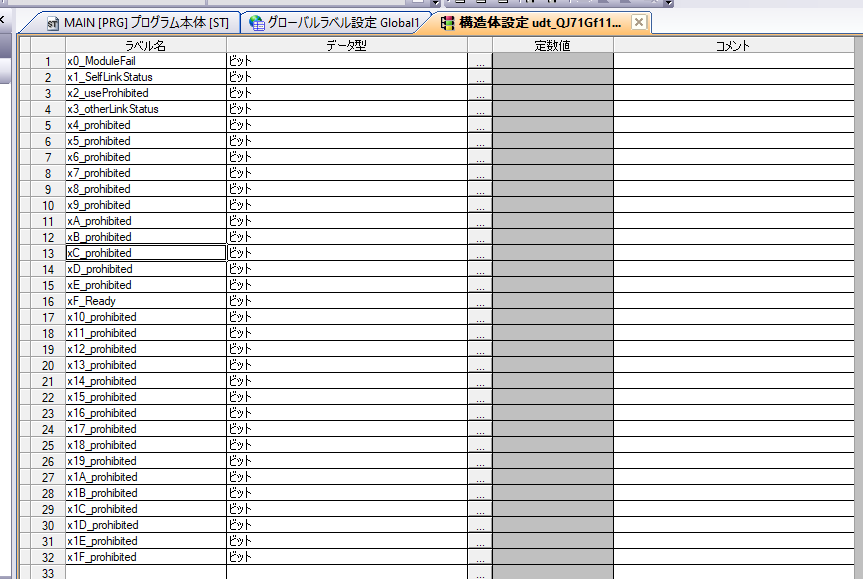Screen dimensions: 863x579
Task: Select label cell xA_prohibited
Action: pos(146,221)
